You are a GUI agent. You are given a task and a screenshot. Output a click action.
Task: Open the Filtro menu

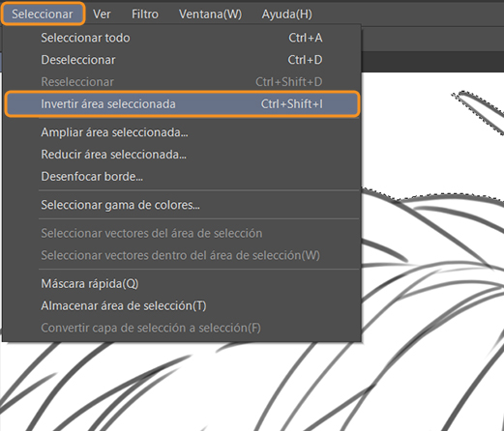point(145,14)
